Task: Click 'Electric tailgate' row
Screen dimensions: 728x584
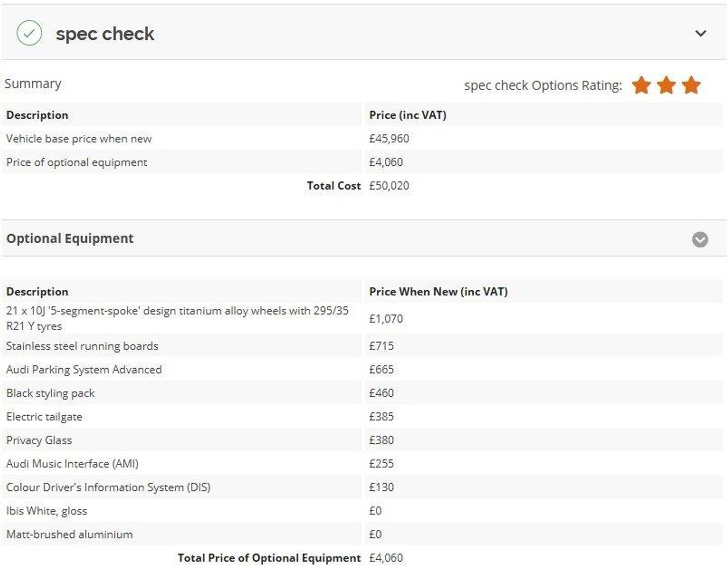Action: [362, 417]
